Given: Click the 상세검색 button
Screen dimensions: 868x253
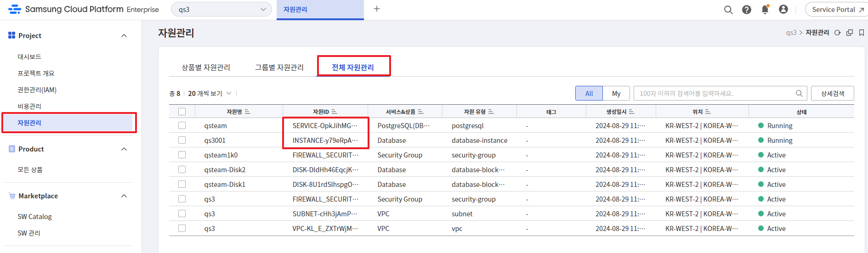Looking at the screenshot, I should tap(832, 93).
